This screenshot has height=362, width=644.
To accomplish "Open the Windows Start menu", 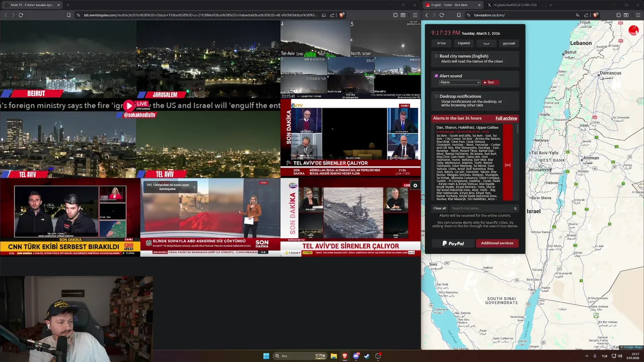I will [266, 356].
